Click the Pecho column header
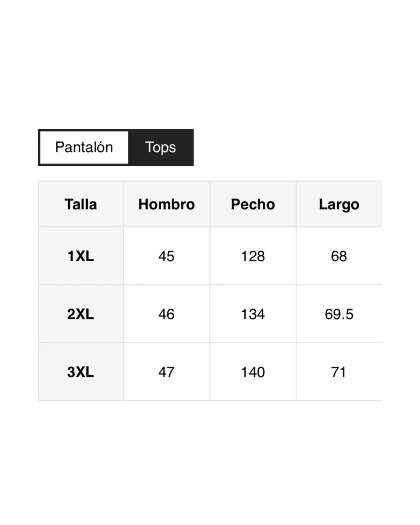Screen dimensions: 420x525 [x=253, y=204]
